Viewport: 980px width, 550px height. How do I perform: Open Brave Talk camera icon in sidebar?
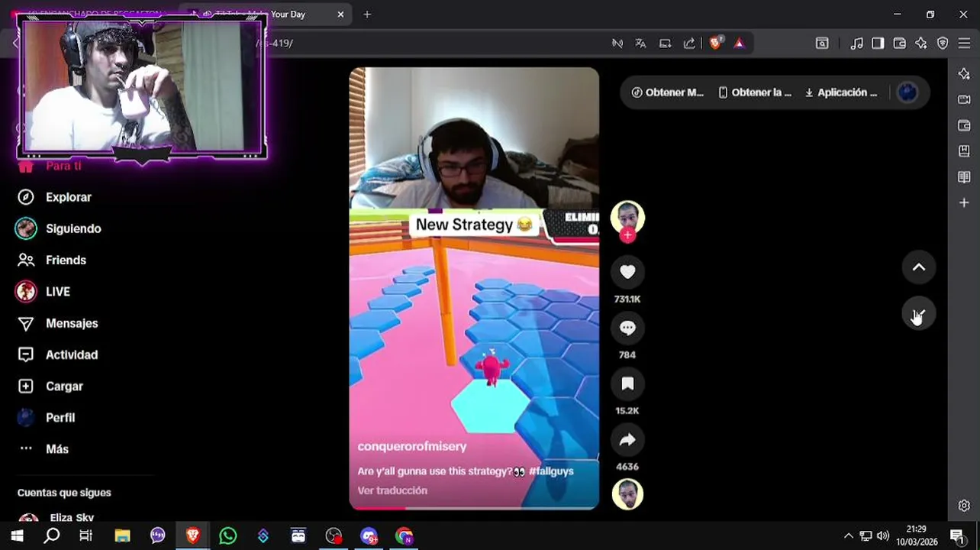pyautogui.click(x=964, y=99)
